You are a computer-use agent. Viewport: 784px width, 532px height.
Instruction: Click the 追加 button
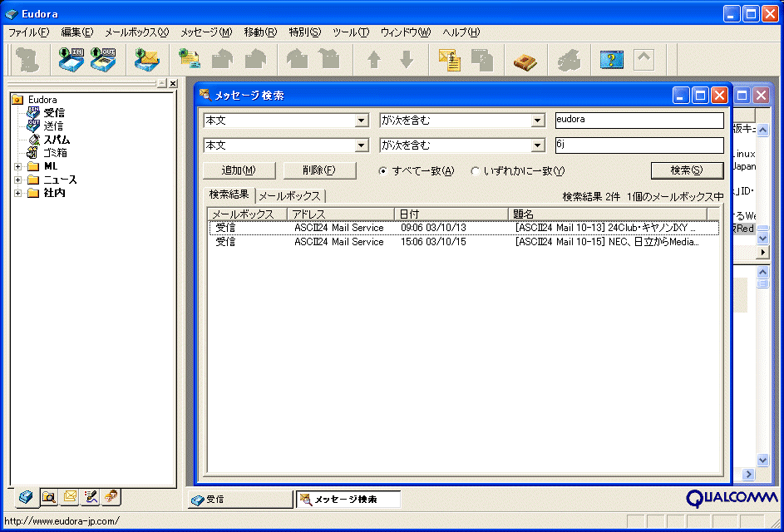238,170
